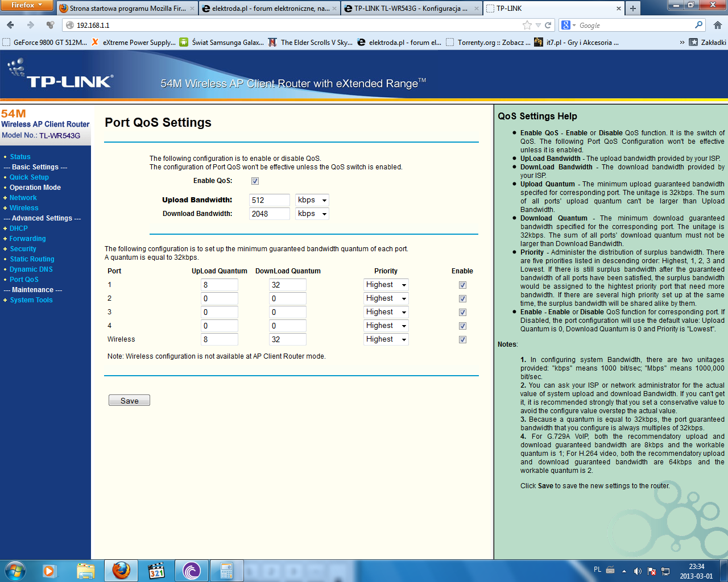Open Static Routing in sidebar
This screenshot has height=582, width=728.
coord(32,259)
